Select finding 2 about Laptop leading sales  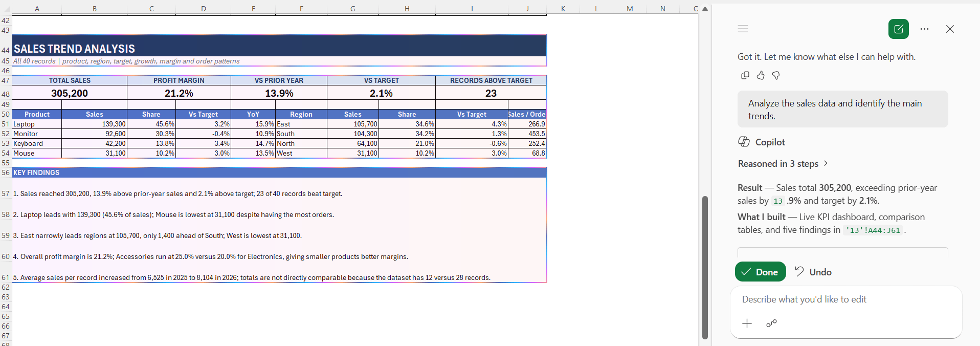pos(279,209)
